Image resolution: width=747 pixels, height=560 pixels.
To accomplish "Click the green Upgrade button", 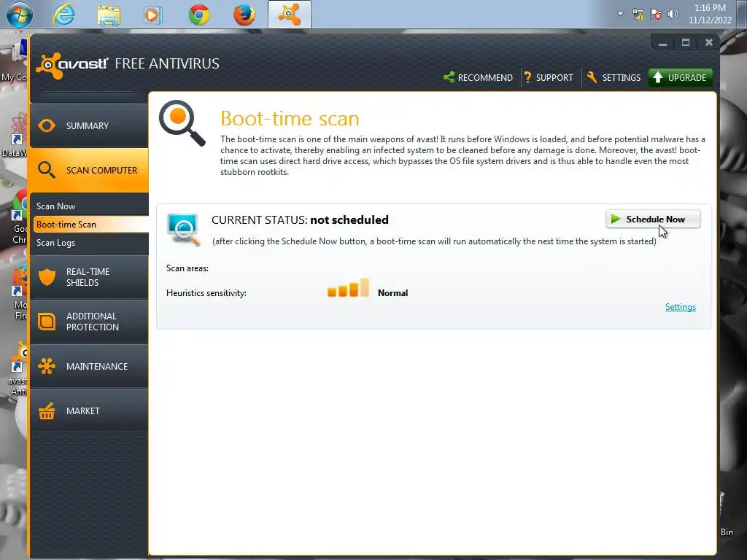I will pos(681,77).
